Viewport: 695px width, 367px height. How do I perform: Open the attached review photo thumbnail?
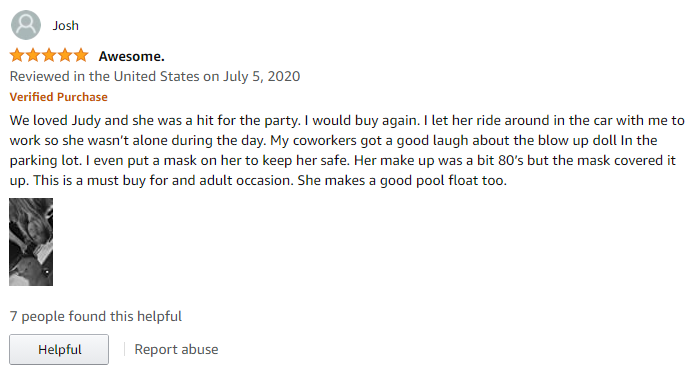point(31,242)
